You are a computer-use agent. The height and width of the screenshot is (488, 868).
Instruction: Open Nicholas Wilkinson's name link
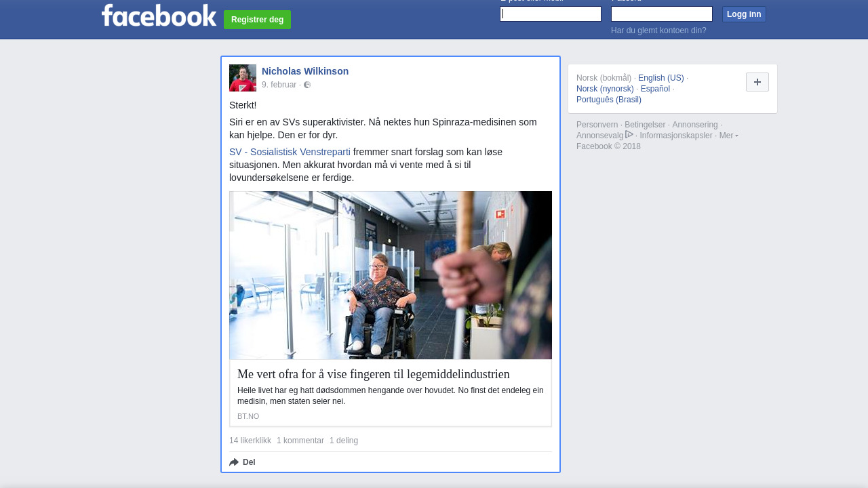305,71
